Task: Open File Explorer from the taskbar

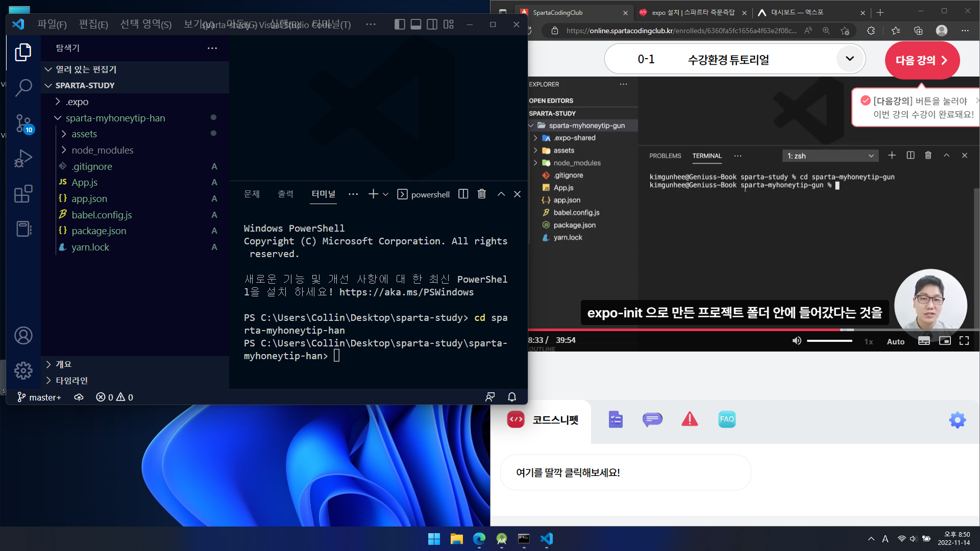Action: (456, 539)
